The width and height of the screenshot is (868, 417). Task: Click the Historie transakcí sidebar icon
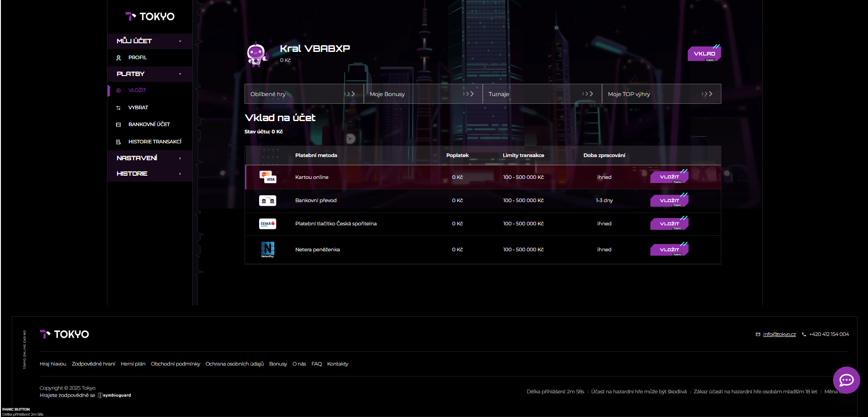click(x=118, y=142)
